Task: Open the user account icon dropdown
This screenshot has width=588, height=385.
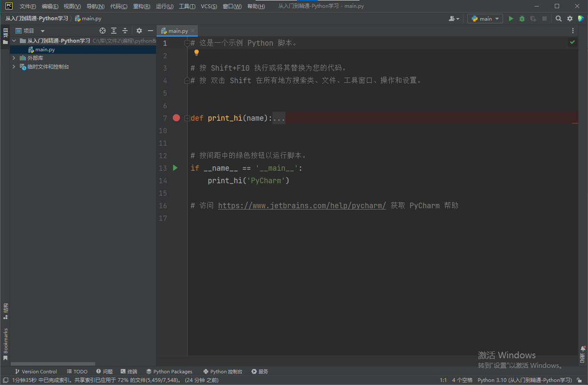Action: point(454,19)
